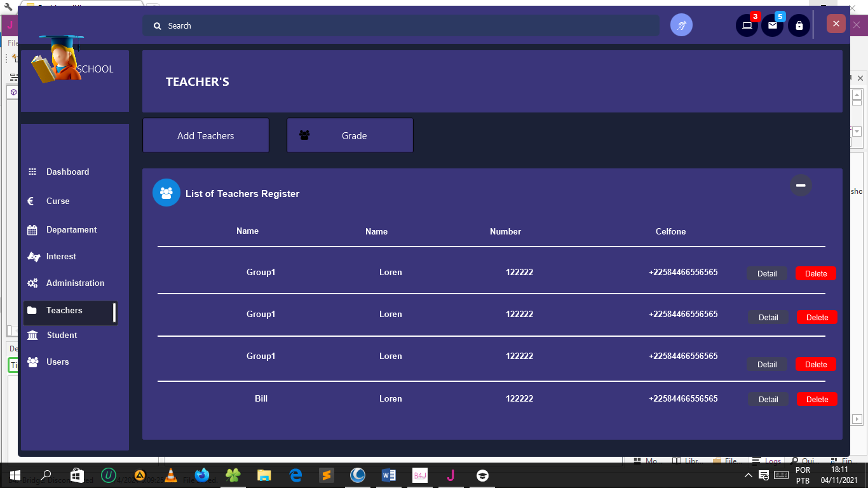Close the school app with red X button
Image resolution: width=868 pixels, height=488 pixels.
click(836, 24)
